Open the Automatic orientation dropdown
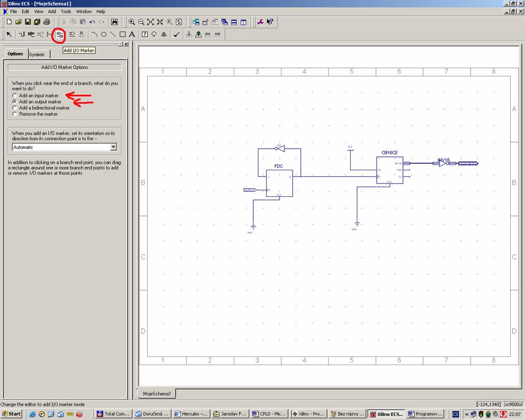This screenshot has width=525, height=420. click(x=113, y=147)
